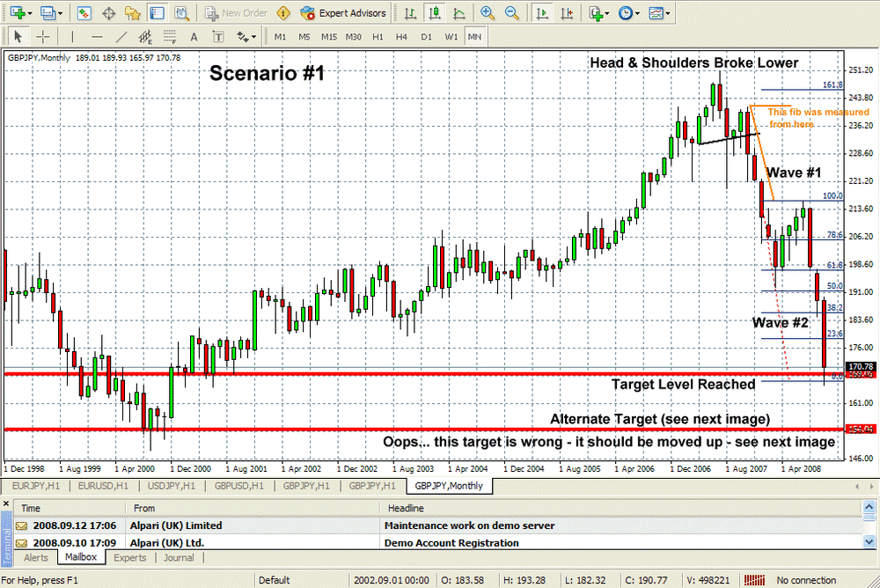Open 'Demo Account Registration' message
This screenshot has height=588, width=880.
click(x=437, y=543)
